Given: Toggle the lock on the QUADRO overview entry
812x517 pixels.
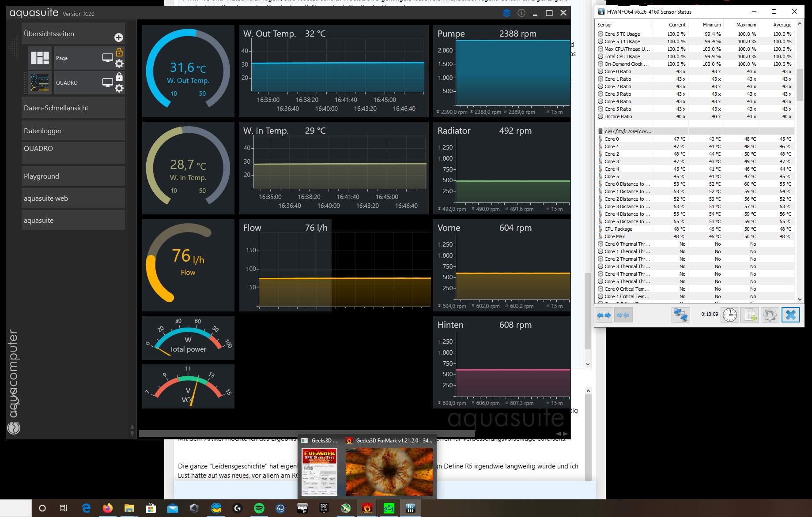Looking at the screenshot, I should pos(119,77).
